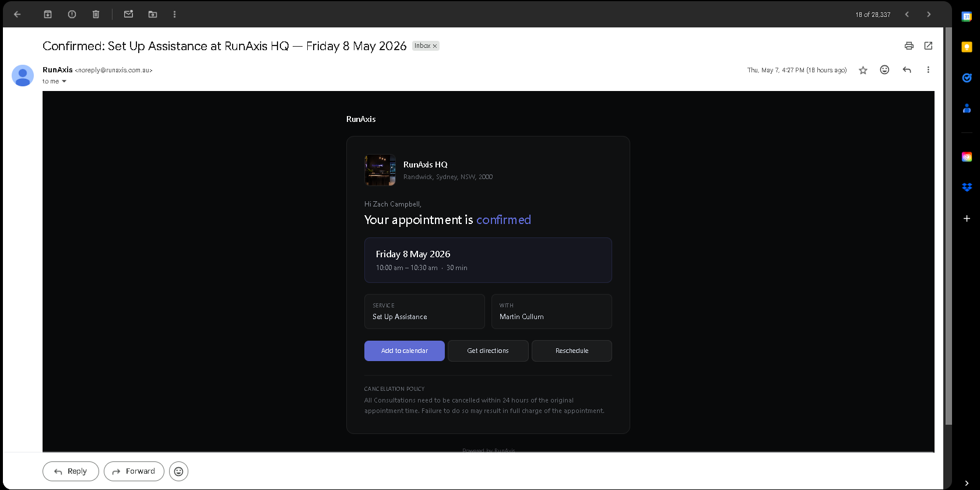Collapse the side panel with bottom chevron
Screen dimensions: 980x490
pos(967,483)
